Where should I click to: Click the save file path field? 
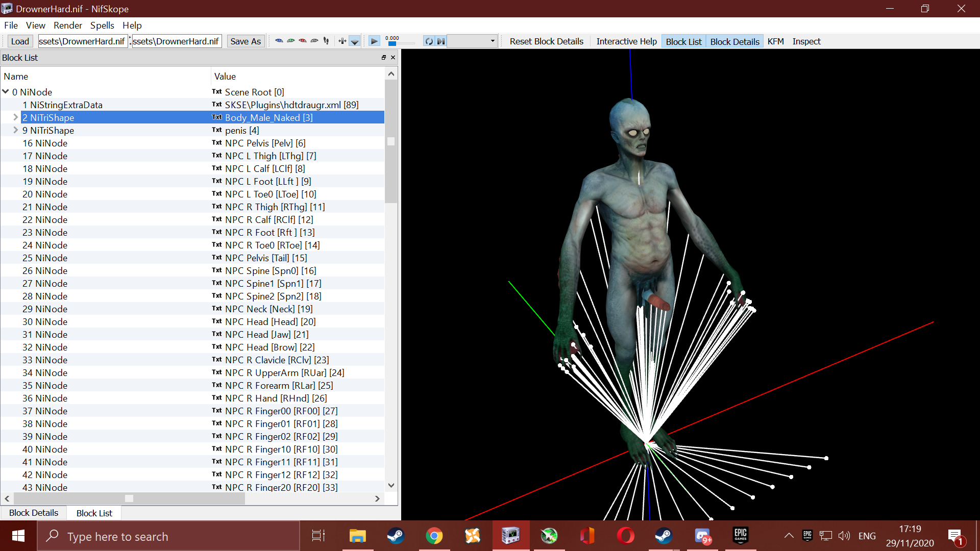point(177,41)
